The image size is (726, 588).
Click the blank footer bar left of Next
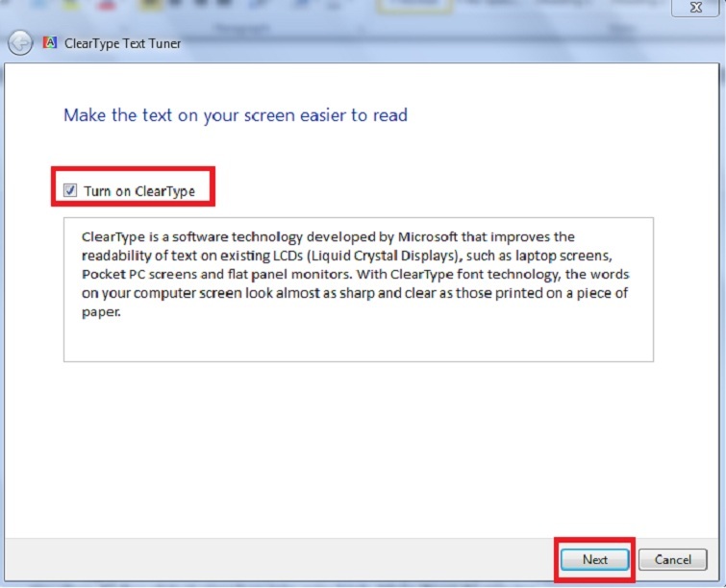[x=288, y=559]
